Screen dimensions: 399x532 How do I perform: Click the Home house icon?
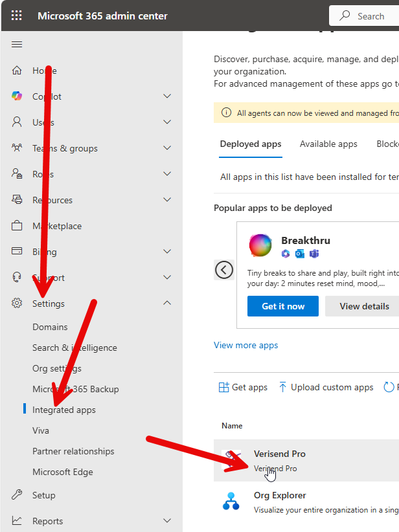(x=17, y=71)
